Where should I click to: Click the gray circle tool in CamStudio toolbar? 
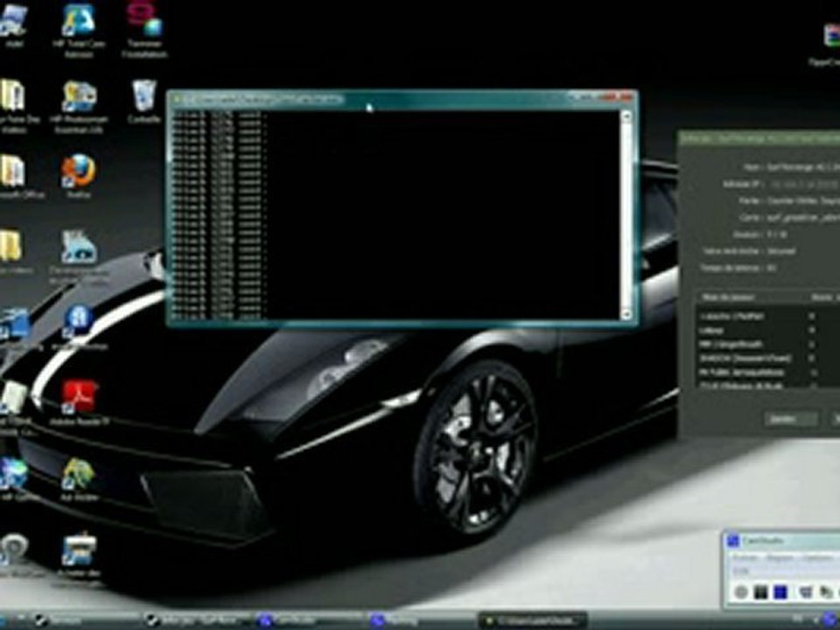point(741,592)
